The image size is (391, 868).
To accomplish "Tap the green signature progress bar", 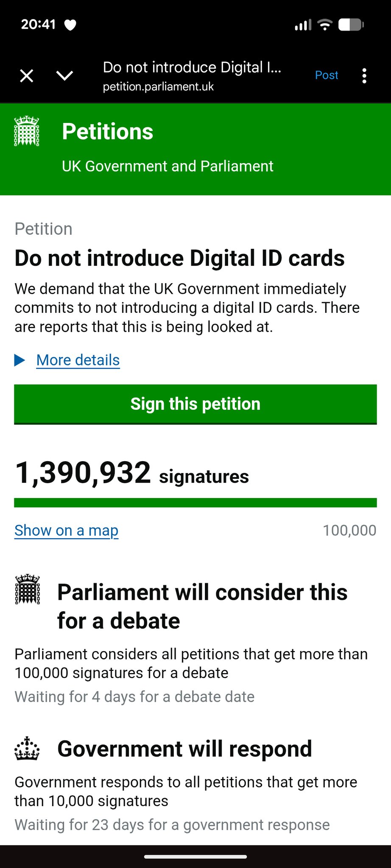I will click(195, 503).
